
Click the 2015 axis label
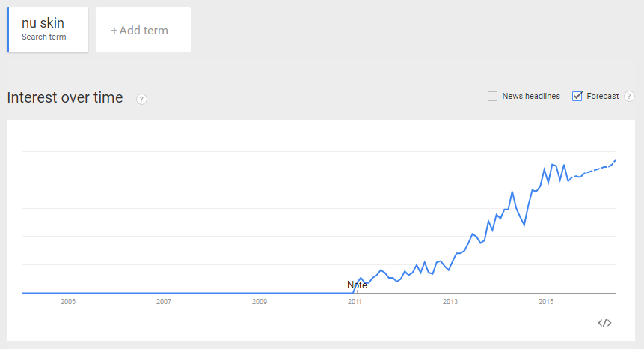click(x=546, y=302)
